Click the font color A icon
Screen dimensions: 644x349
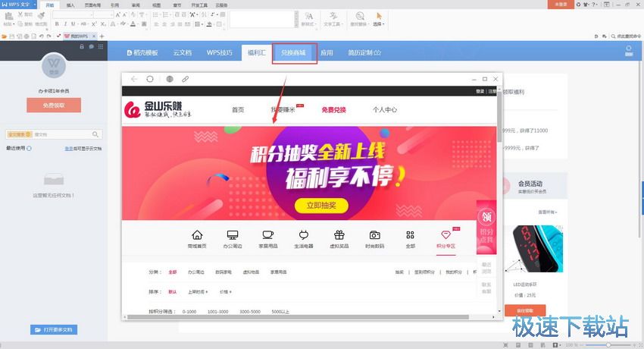tap(133, 24)
